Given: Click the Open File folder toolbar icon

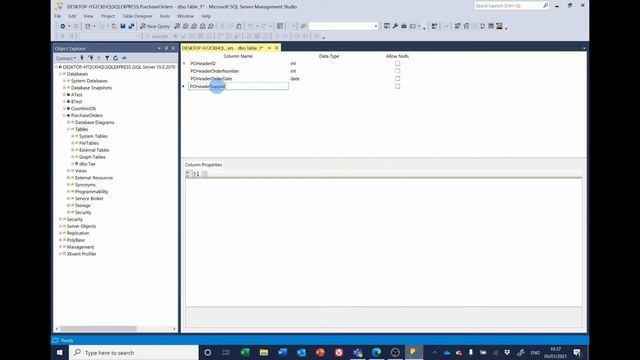Looking at the screenshot, I should (x=114, y=26).
